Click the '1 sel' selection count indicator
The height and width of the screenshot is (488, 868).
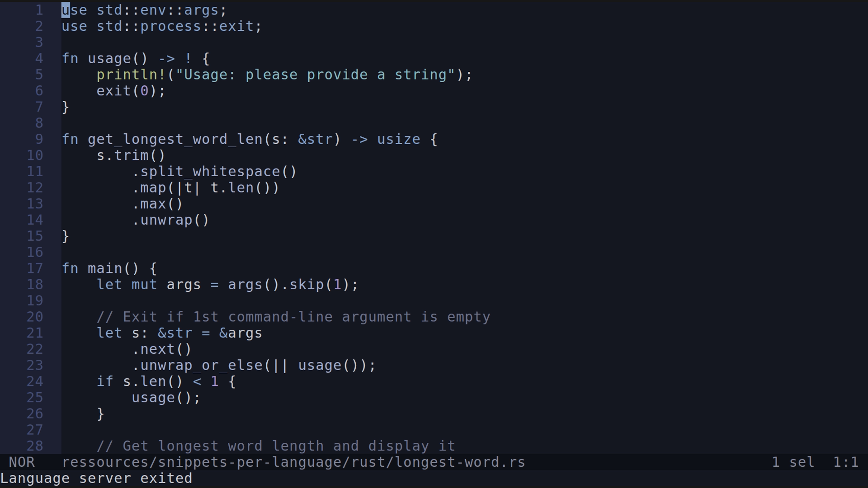point(793,462)
